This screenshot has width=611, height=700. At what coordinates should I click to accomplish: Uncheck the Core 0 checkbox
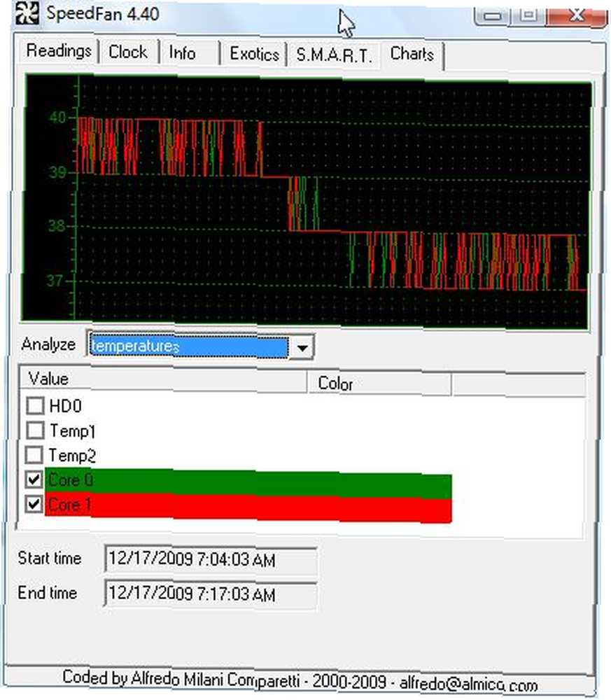pyautogui.click(x=34, y=479)
